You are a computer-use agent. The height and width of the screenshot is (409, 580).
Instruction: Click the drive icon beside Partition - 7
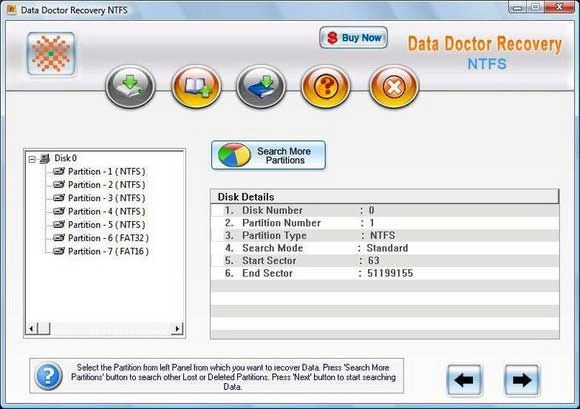[x=59, y=251]
